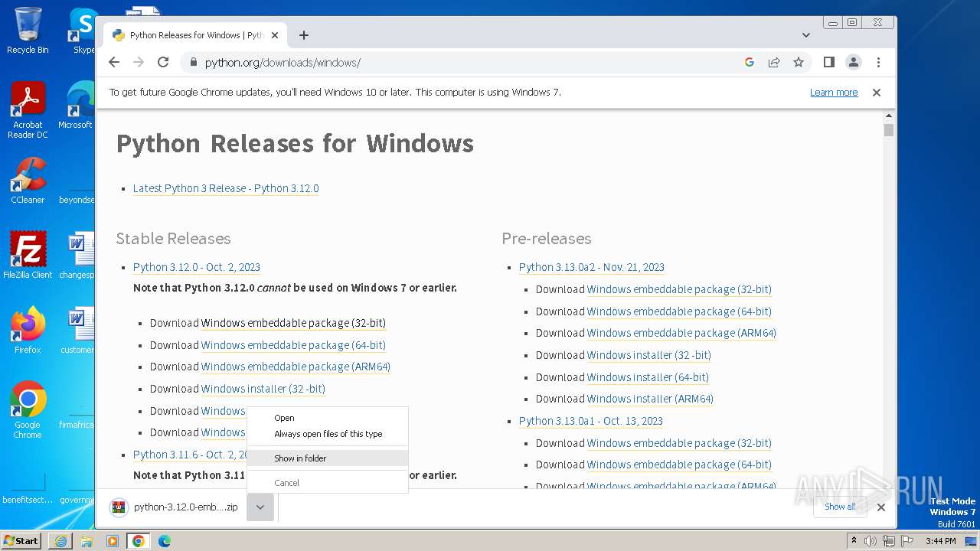This screenshot has height=551, width=980.
Task: Open the Recycle Bin desktop icon
Action: 28,31
